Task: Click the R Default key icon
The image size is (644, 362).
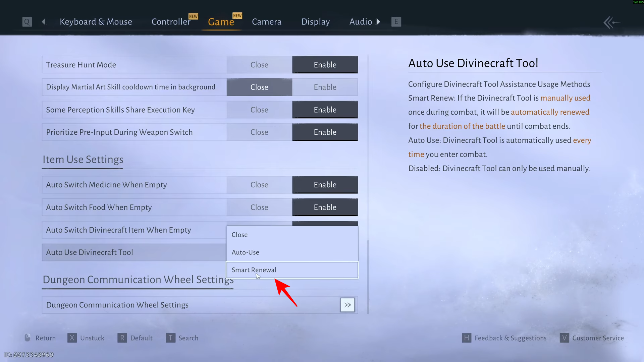Action: point(122,338)
